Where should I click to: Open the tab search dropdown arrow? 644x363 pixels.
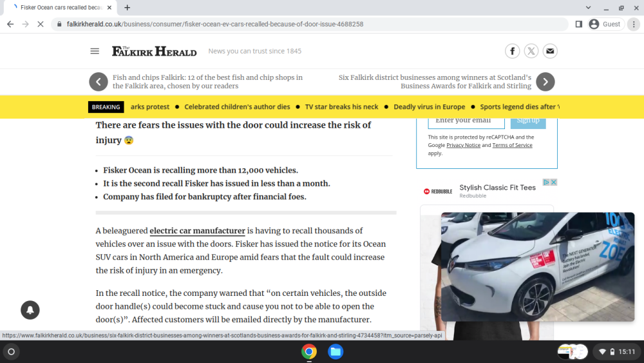[588, 7]
